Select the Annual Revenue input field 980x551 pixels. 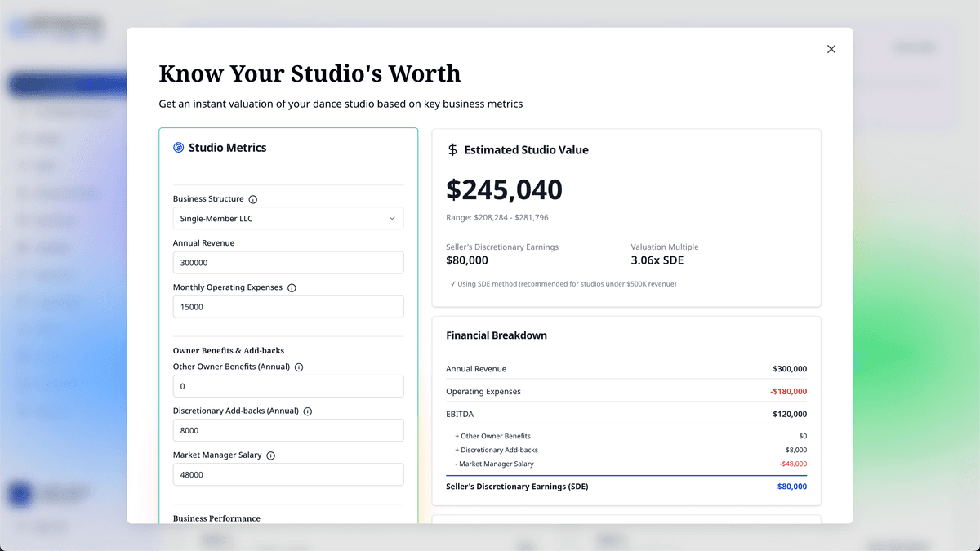coord(287,262)
